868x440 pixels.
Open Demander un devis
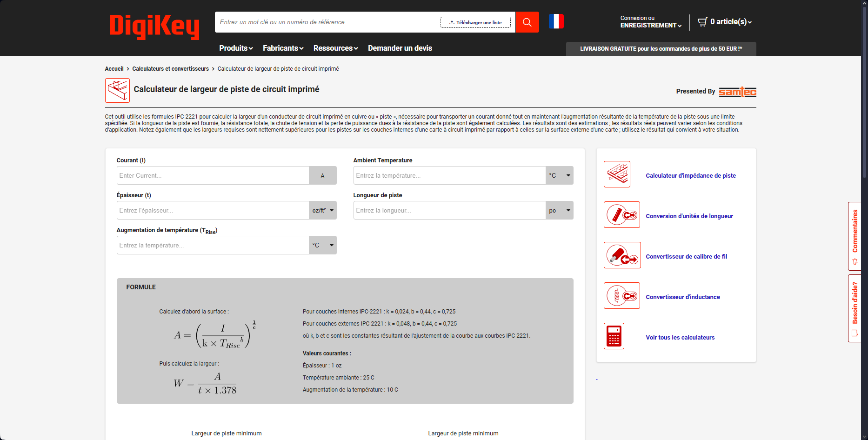pos(400,48)
